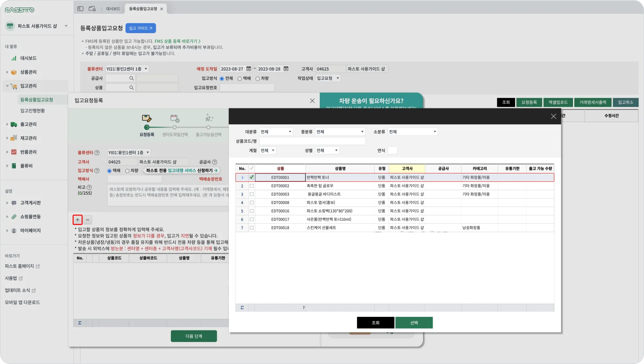This screenshot has height=364, width=644.
Task: Click the 쇼핑몰연동 link icon in sidebar
Action: 14,217
